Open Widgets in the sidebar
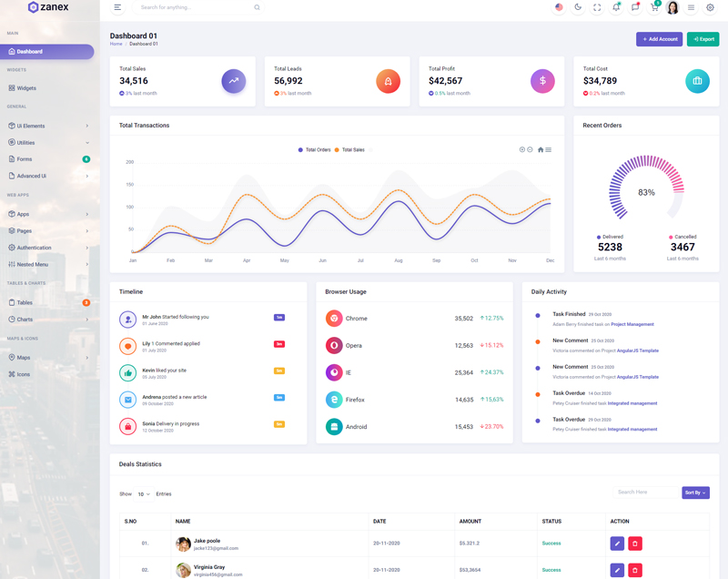Screen dimensions: 728x579 [x=26, y=88]
